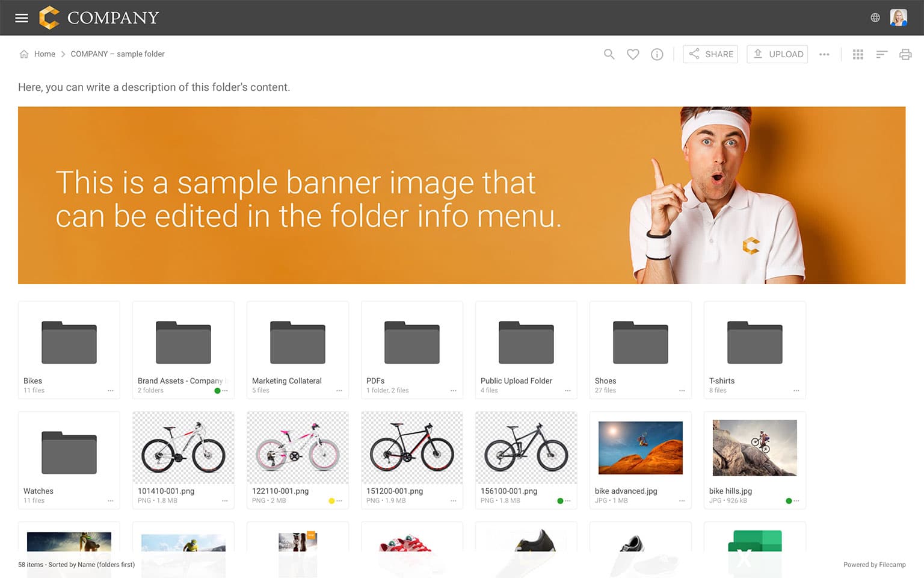Go to Home breadcrumb link
This screenshot has height=578, width=924.
pyautogui.click(x=45, y=54)
